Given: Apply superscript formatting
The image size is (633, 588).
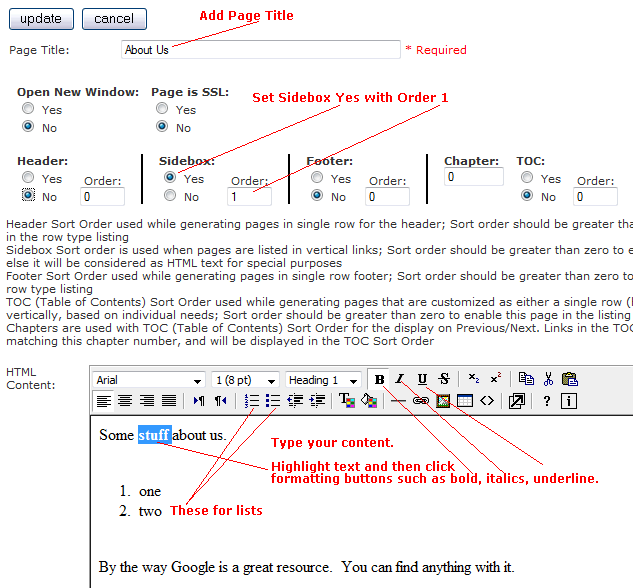Looking at the screenshot, I should click(495, 379).
